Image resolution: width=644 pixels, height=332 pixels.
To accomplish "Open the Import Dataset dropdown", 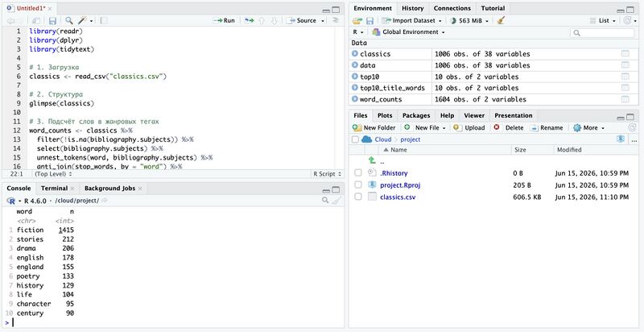I will pos(411,20).
